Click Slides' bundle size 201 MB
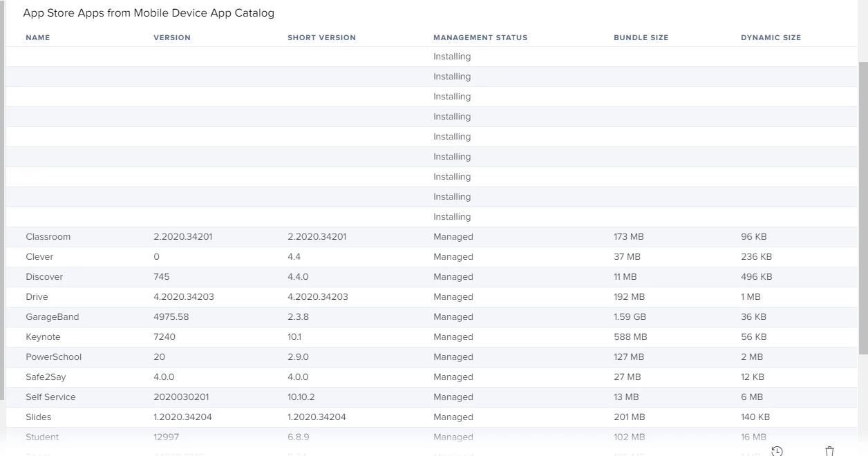The height and width of the screenshot is (456, 868). click(630, 417)
